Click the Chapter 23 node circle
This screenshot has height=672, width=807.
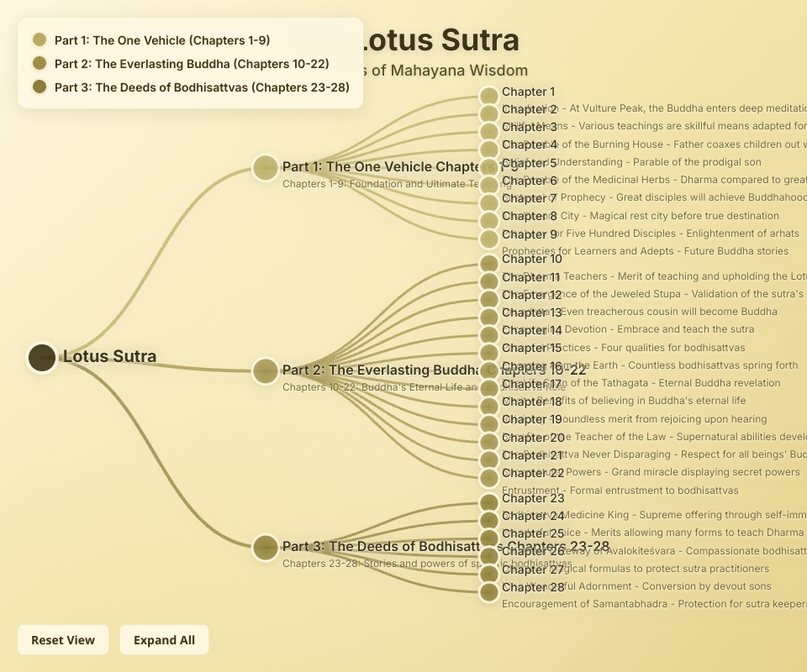click(x=489, y=502)
